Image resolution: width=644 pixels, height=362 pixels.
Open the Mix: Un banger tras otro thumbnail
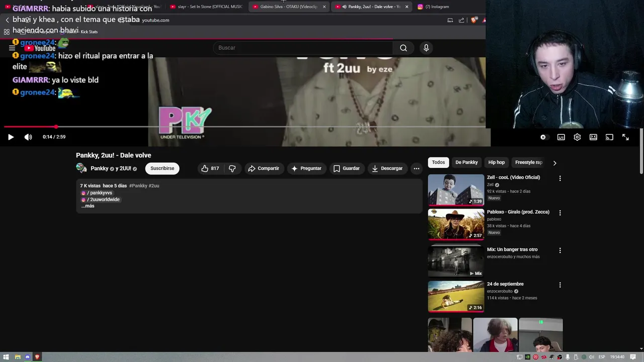456,261
